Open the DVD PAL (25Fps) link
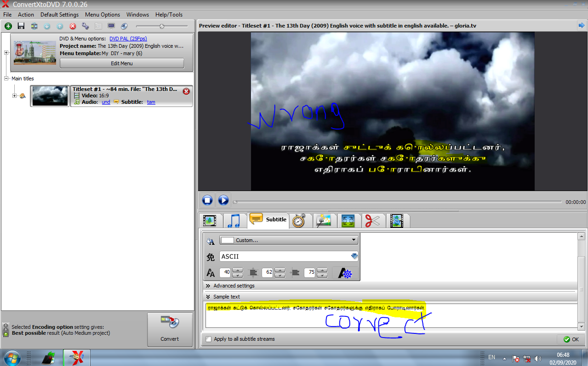The width and height of the screenshot is (588, 366). 128,39
